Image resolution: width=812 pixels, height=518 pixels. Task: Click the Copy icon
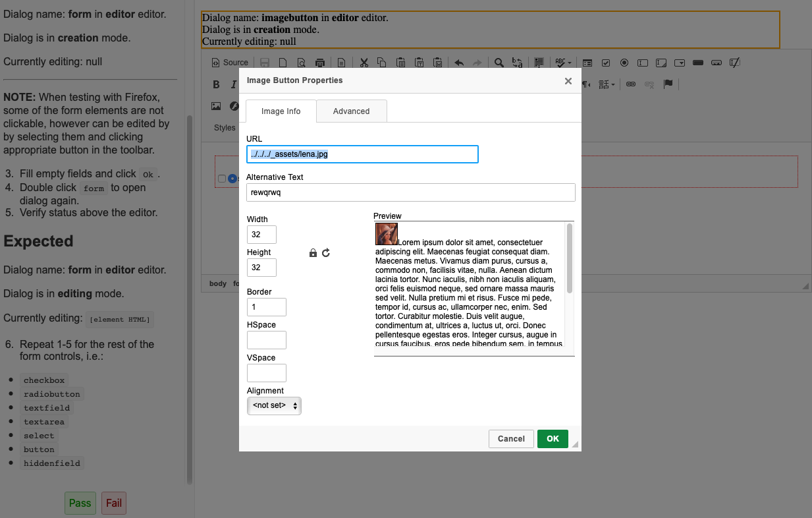(x=382, y=63)
